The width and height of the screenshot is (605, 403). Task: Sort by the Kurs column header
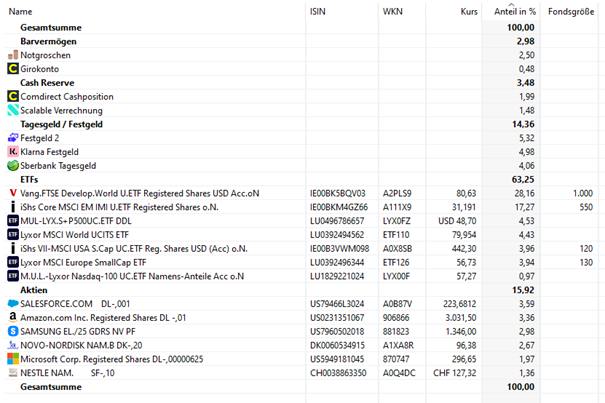click(469, 12)
